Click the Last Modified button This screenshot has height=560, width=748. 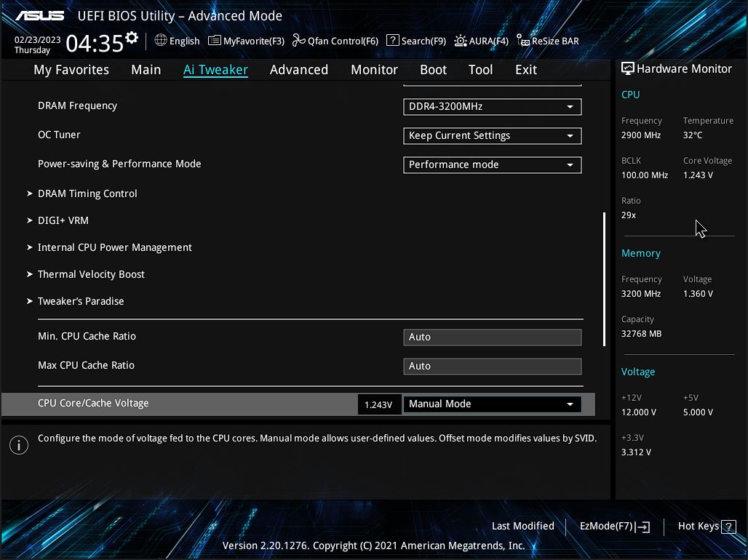[522, 527]
